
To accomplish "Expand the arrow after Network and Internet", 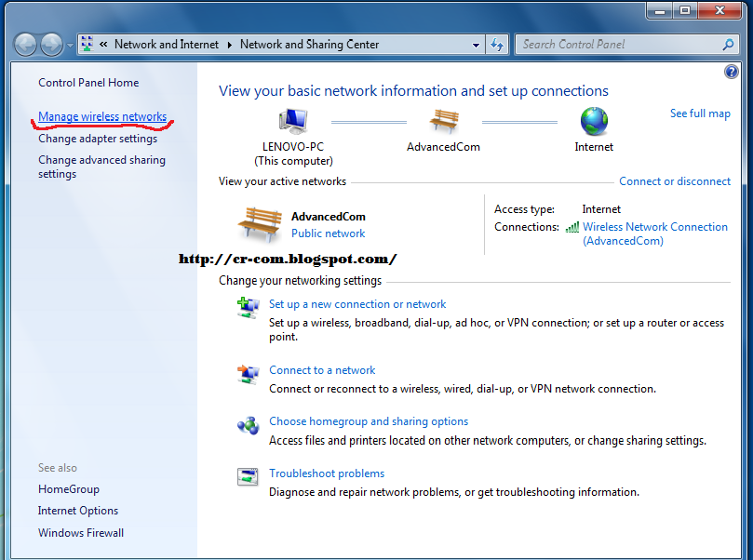I will 230,45.
